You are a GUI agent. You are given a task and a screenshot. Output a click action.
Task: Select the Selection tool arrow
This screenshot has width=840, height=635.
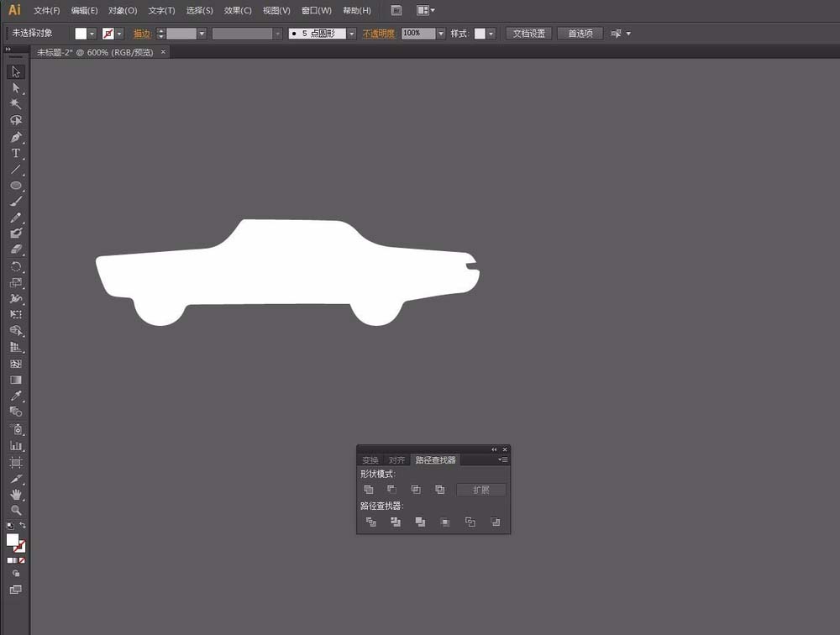15,71
